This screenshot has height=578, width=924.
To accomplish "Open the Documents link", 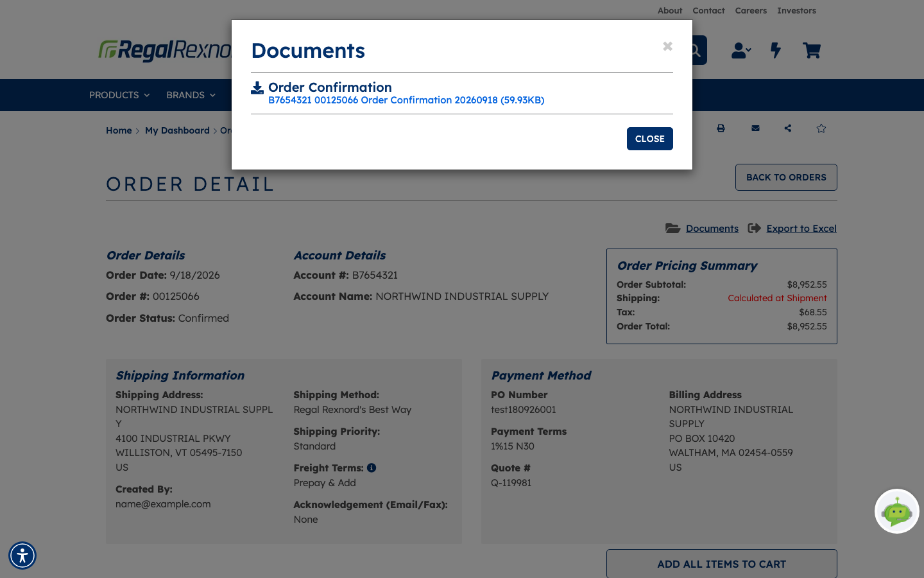I will (x=712, y=228).
